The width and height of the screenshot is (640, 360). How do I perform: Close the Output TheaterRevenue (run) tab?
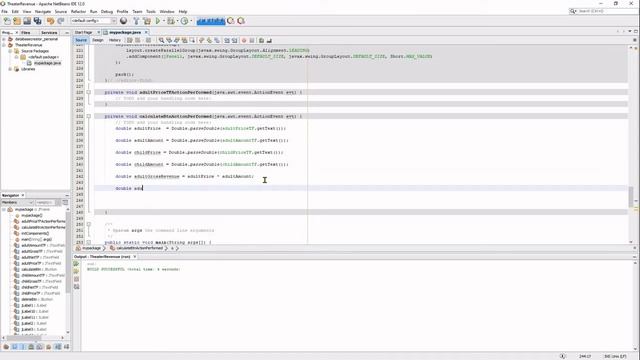(x=135, y=257)
